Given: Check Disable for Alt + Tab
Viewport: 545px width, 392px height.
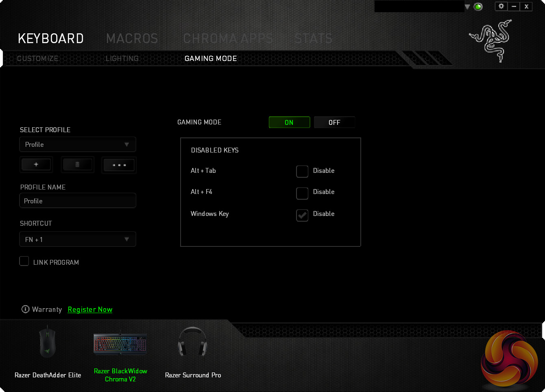Looking at the screenshot, I should click(302, 171).
